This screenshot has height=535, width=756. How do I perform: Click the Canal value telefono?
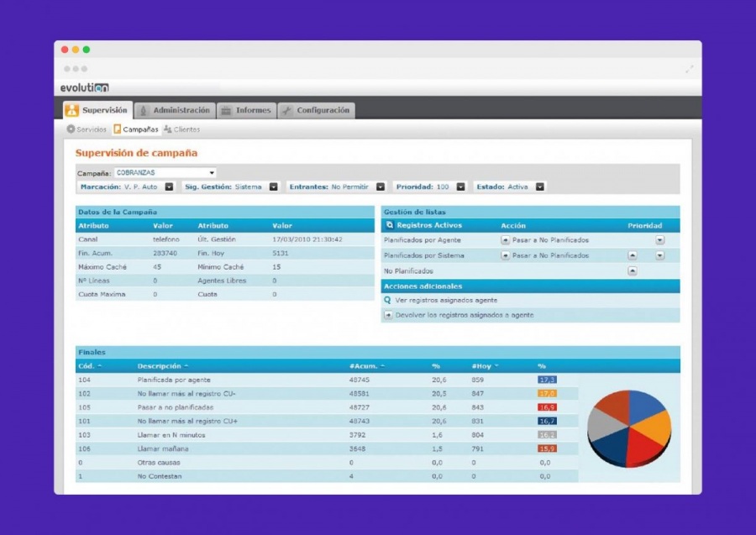(165, 239)
